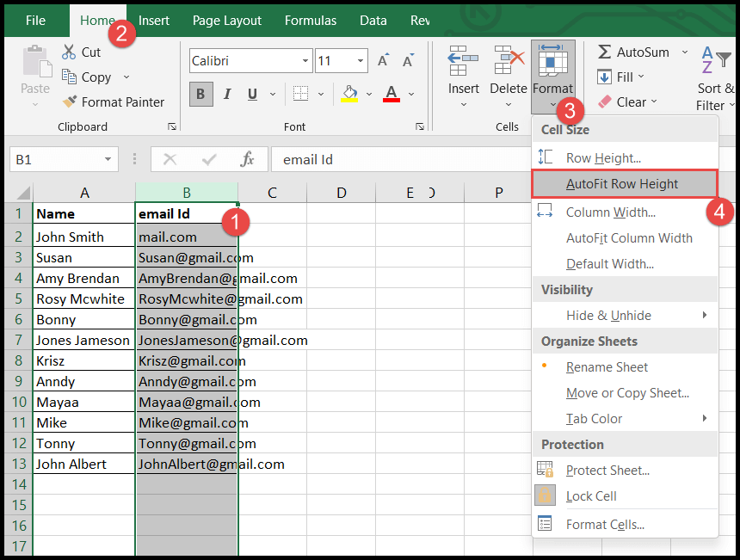740x560 pixels.
Task: Expand the AutoSum options arrow
Action: click(x=685, y=52)
